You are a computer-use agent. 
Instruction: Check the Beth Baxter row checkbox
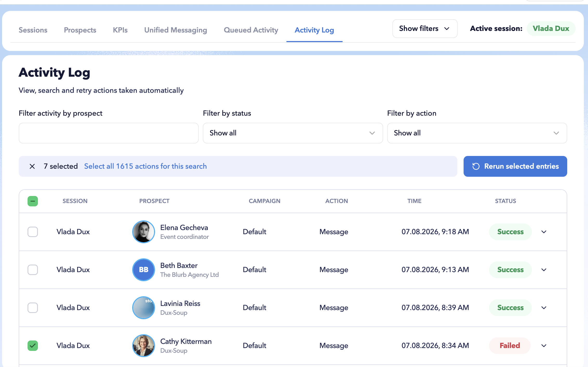(33, 270)
